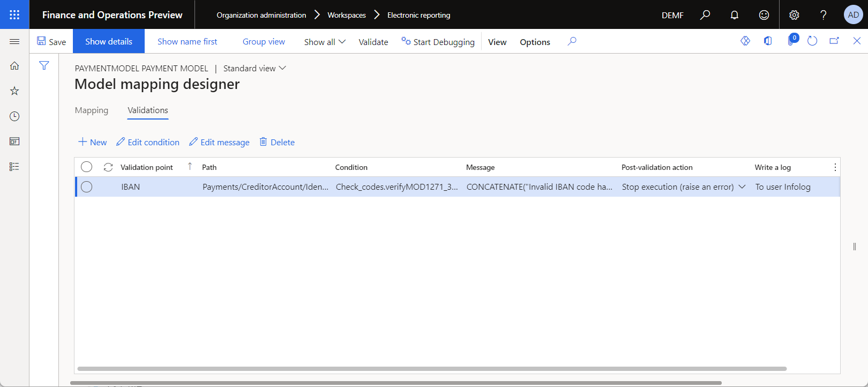Open Favorites star in the sidebar
Screen dimensions: 868x387
click(14, 91)
